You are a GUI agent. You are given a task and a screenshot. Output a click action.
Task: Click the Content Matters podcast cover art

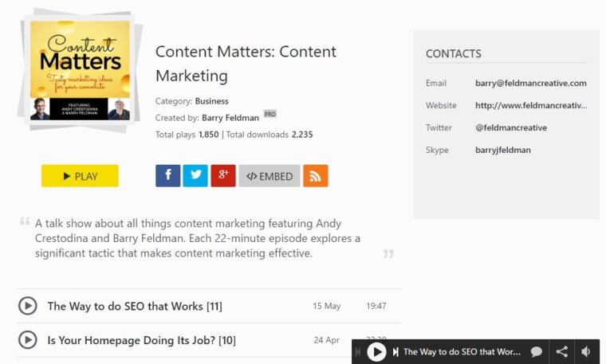point(80,70)
